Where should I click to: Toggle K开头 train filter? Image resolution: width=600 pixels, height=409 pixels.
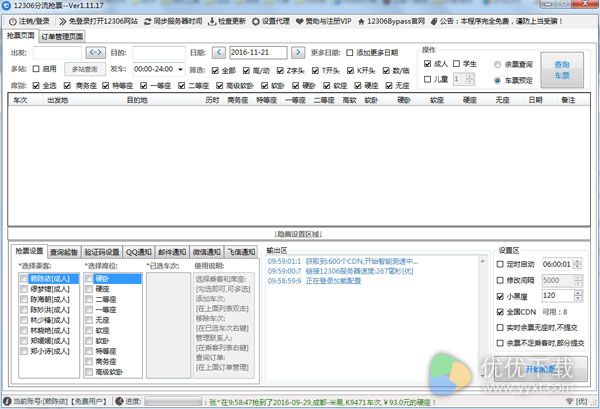350,71
